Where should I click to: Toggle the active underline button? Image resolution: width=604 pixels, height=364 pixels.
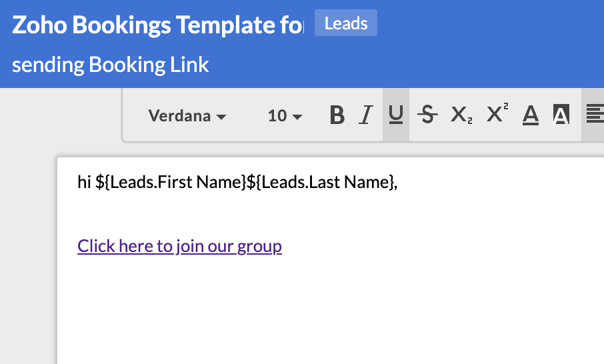click(x=395, y=115)
